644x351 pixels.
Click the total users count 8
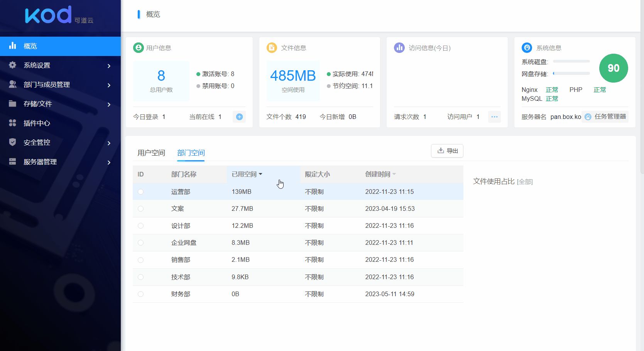(161, 76)
